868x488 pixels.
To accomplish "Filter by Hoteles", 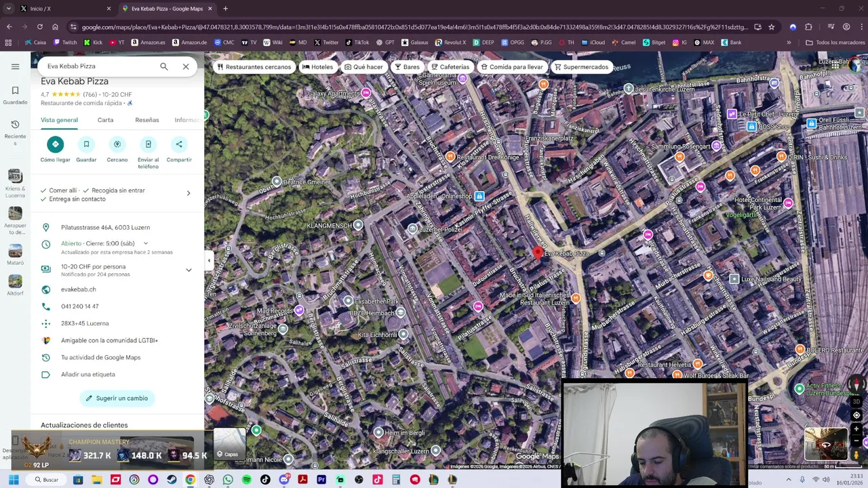I will coord(317,67).
